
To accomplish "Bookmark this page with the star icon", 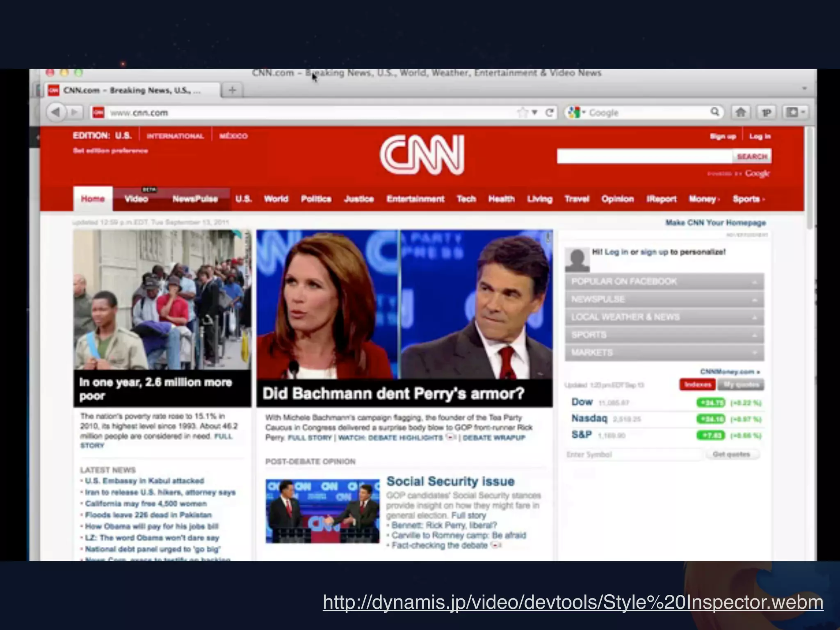I will tap(523, 112).
